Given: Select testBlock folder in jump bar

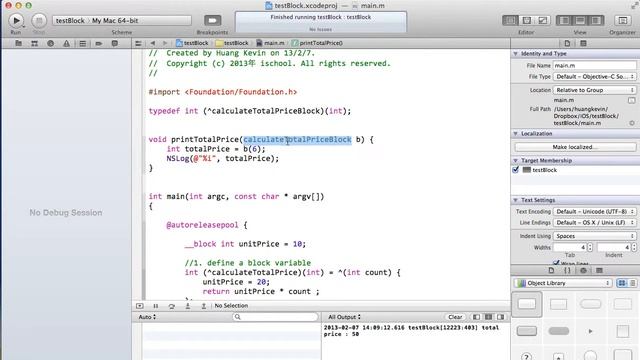Looking at the screenshot, I should click(x=232, y=43).
